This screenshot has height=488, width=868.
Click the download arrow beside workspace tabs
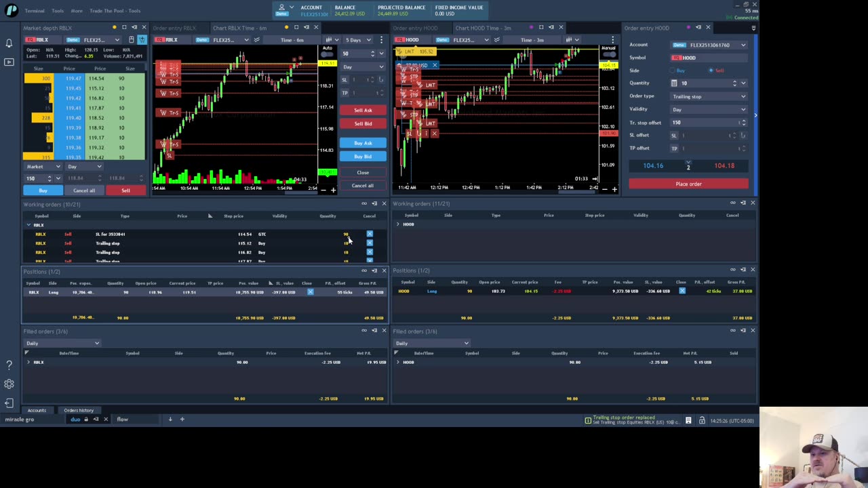pos(170,420)
